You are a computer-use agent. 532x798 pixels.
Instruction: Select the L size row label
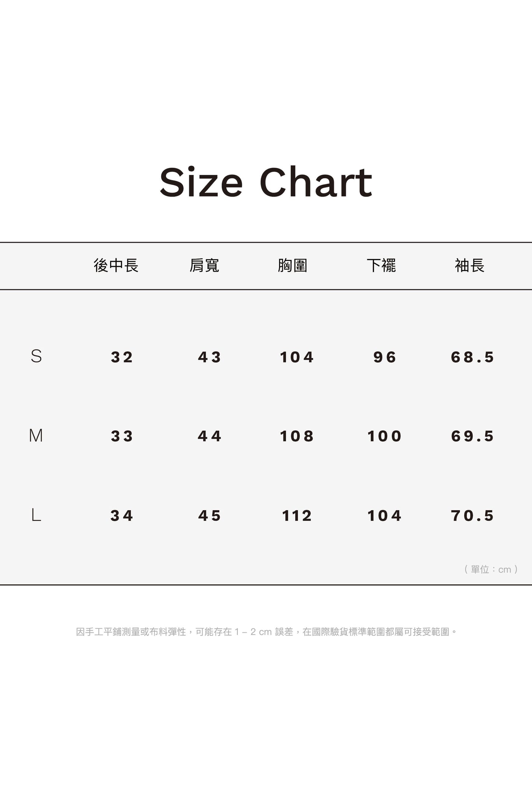point(36,515)
